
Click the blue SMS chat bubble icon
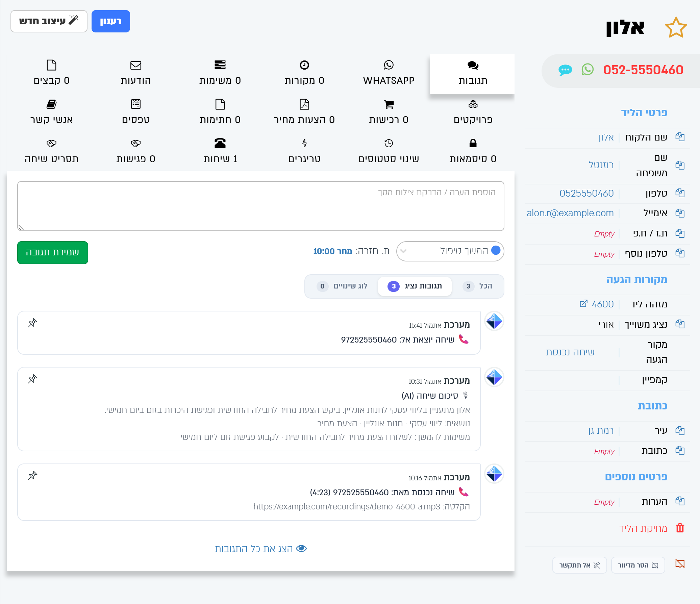(565, 70)
